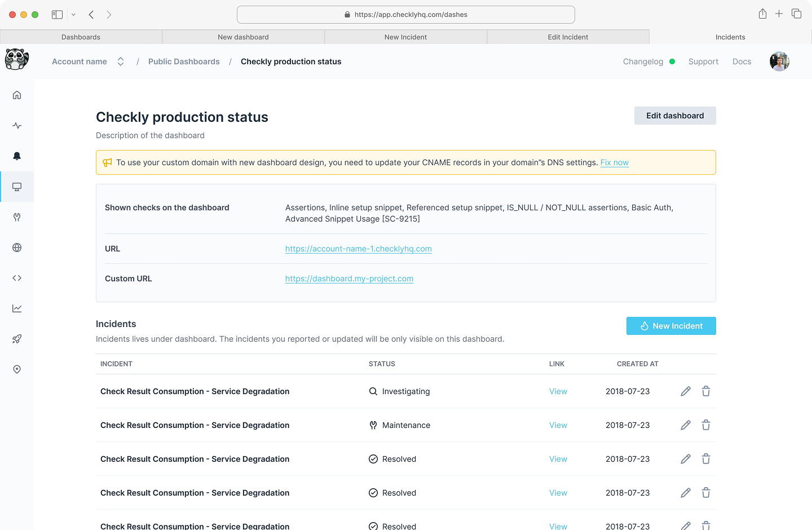Click the 'Checkly production status' page heading

pyautogui.click(x=182, y=117)
